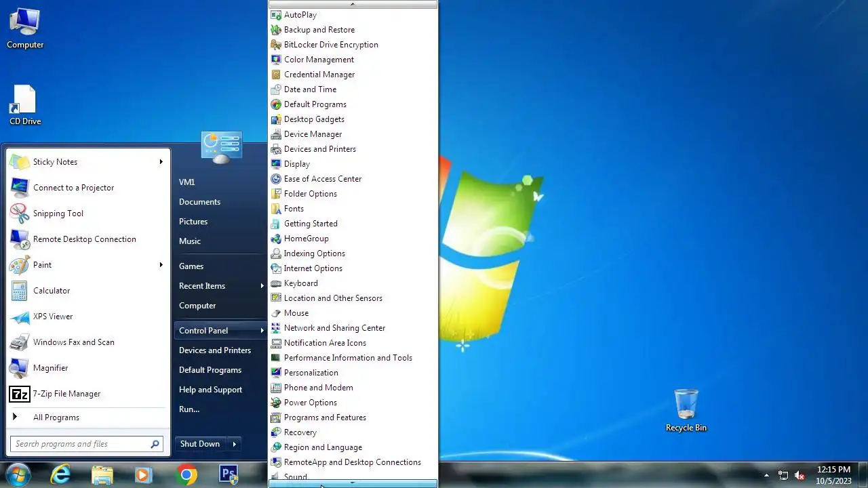Open Remote Desktop Connection icon
This screenshot has height=488, width=868.
[x=20, y=239]
